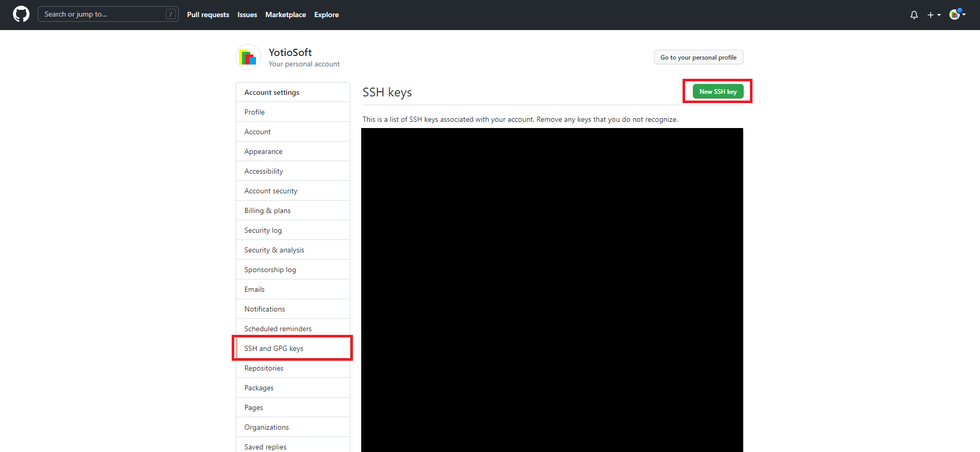The image size is (980, 452).
Task: Go to Marketplace in top navigation
Action: [286, 15]
